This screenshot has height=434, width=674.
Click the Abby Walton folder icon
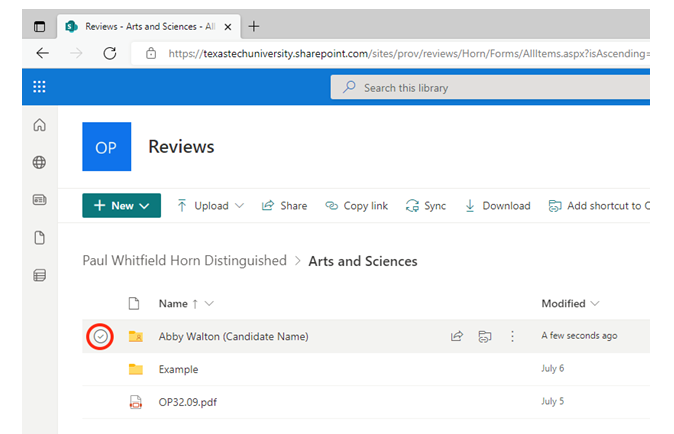point(136,336)
